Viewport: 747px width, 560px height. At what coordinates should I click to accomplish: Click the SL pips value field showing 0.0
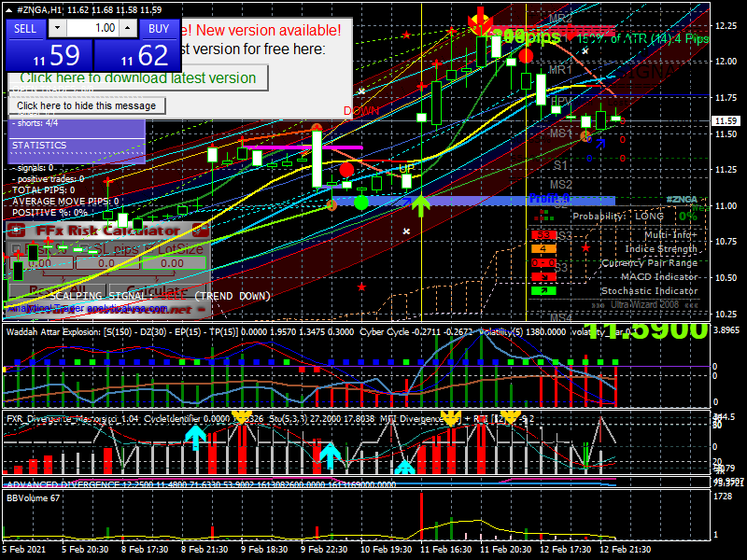(106, 263)
